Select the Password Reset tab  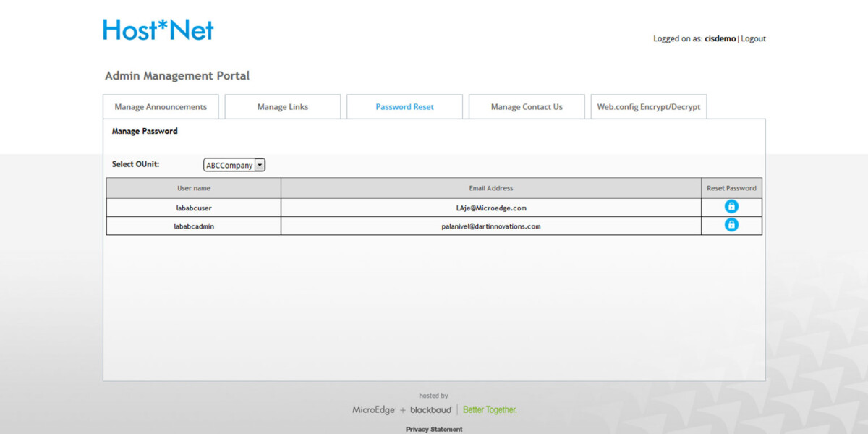click(404, 107)
